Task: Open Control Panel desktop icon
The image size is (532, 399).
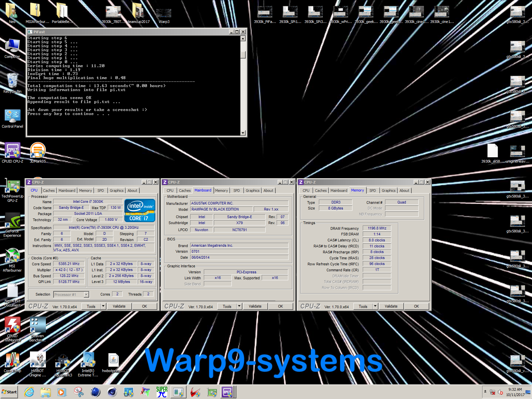Action: (12, 119)
